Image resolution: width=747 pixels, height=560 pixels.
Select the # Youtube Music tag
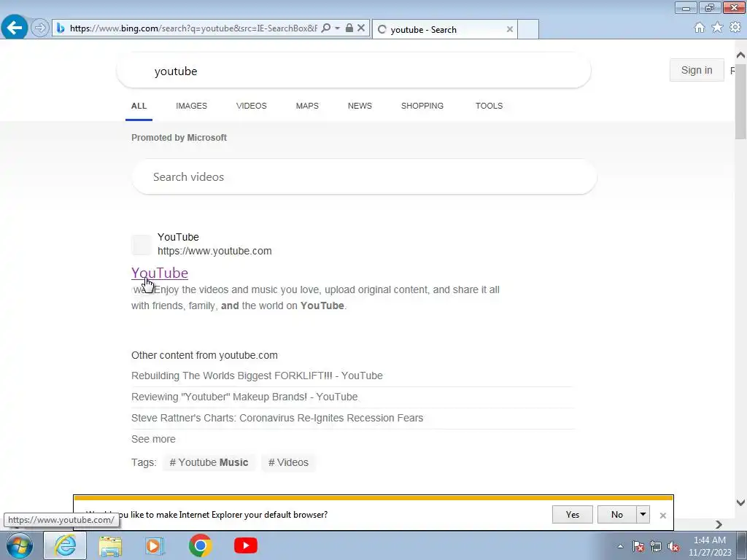point(209,462)
